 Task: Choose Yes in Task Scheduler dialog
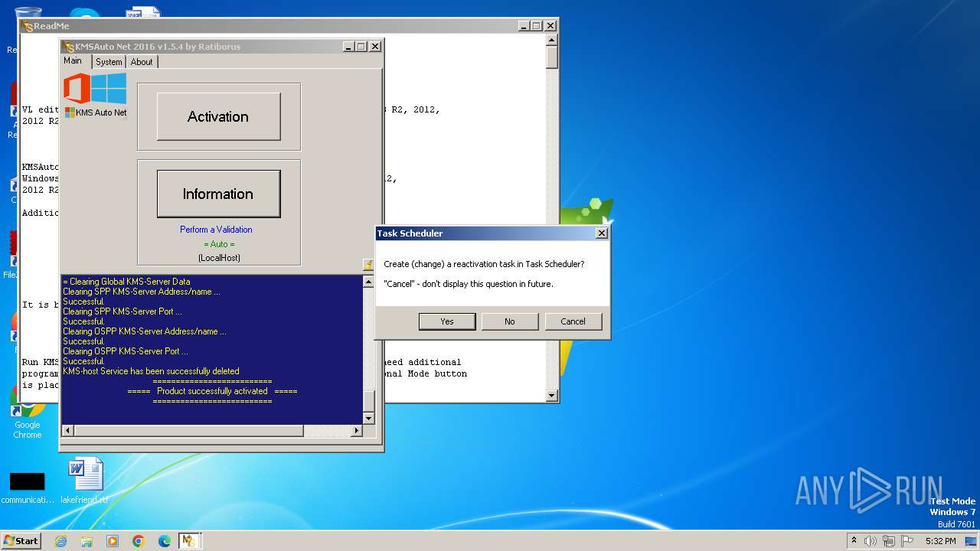coord(447,321)
